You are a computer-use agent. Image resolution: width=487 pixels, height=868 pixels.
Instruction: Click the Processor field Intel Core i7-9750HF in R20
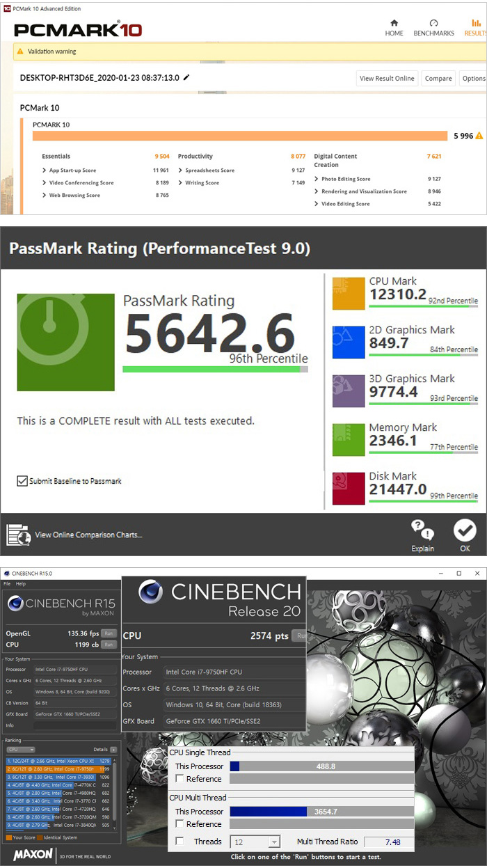(234, 672)
